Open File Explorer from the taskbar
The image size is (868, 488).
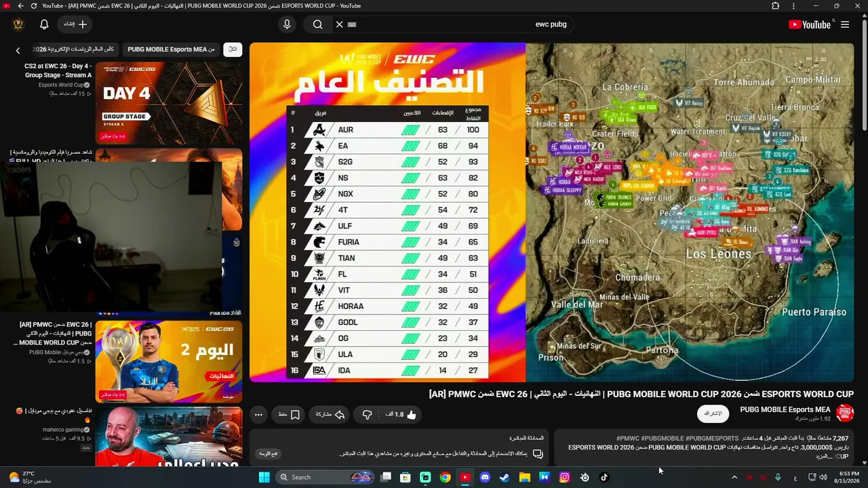(x=524, y=477)
